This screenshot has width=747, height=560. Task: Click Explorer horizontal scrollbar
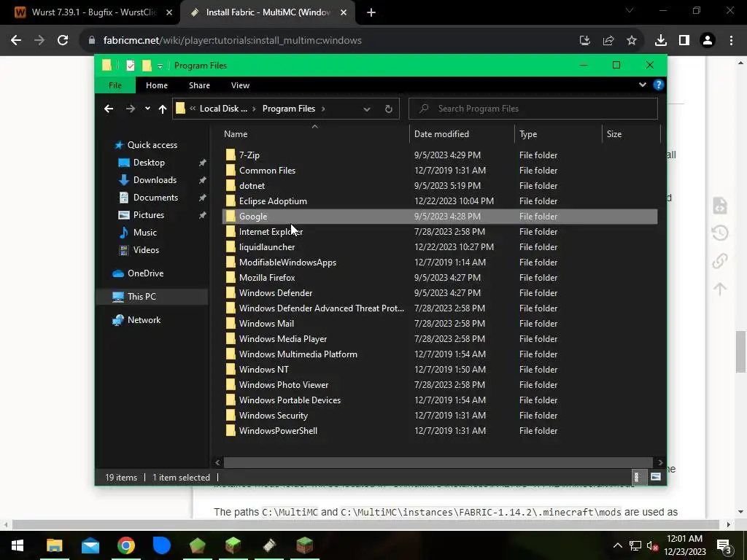point(438,462)
